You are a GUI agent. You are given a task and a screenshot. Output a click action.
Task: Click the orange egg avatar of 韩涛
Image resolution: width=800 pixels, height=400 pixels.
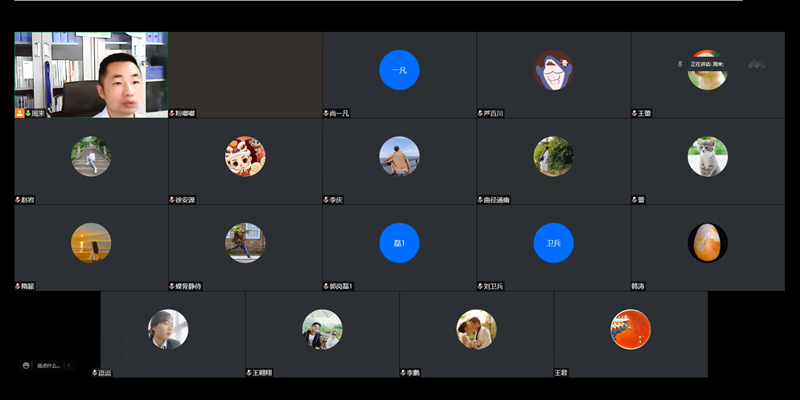click(x=707, y=243)
